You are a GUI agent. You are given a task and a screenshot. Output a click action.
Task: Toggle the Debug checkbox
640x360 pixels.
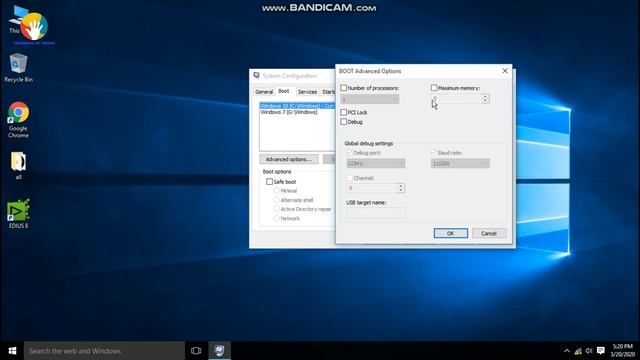(344, 122)
